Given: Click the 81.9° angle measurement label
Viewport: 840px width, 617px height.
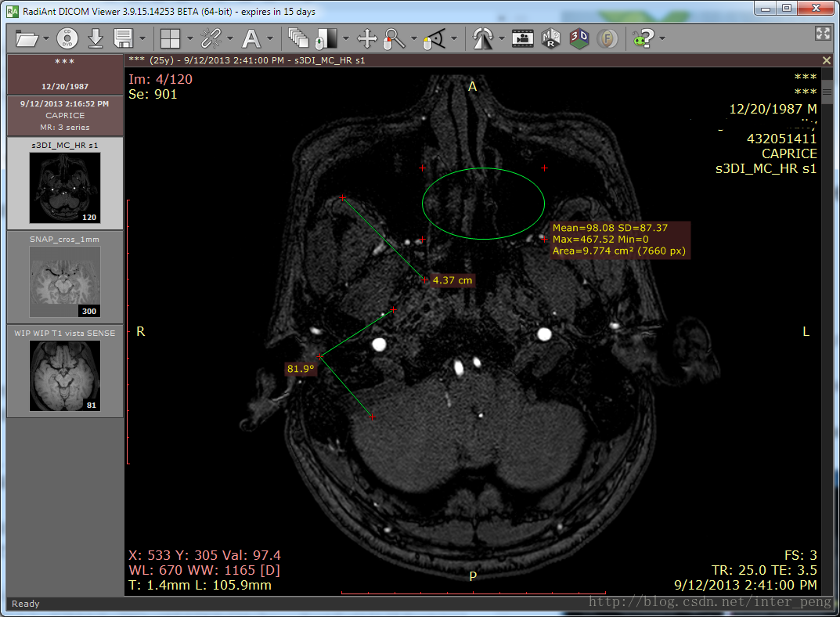Looking at the screenshot, I should point(301,369).
